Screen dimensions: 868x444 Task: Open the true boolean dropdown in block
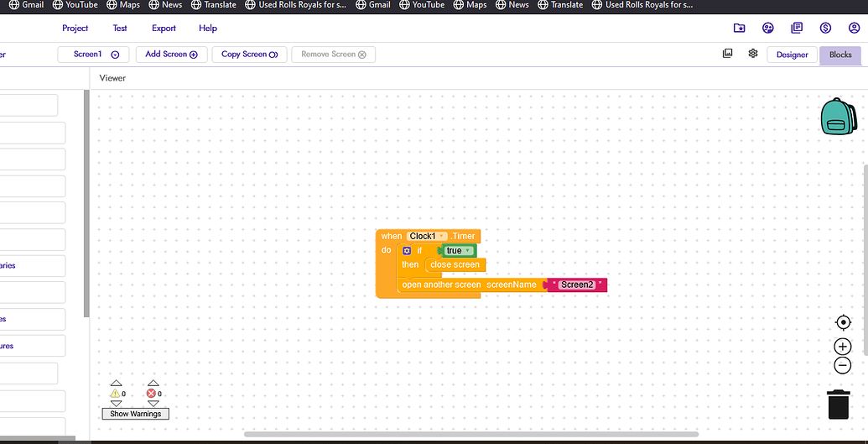[x=458, y=251]
